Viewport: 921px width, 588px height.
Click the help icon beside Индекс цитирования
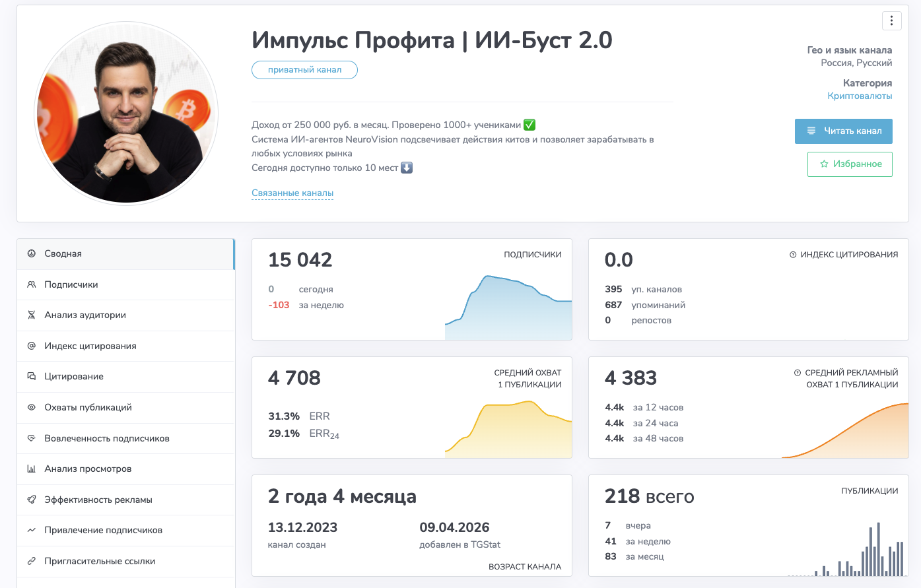793,255
